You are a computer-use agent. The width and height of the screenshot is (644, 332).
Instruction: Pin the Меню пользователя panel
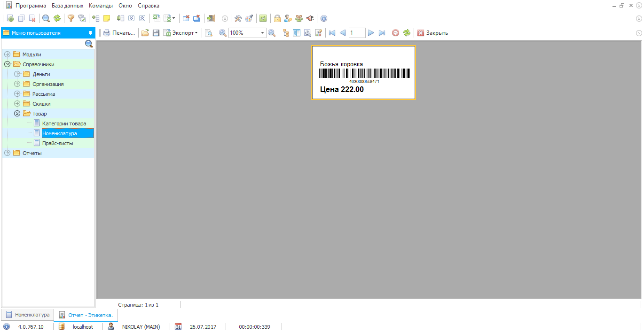pos(90,33)
